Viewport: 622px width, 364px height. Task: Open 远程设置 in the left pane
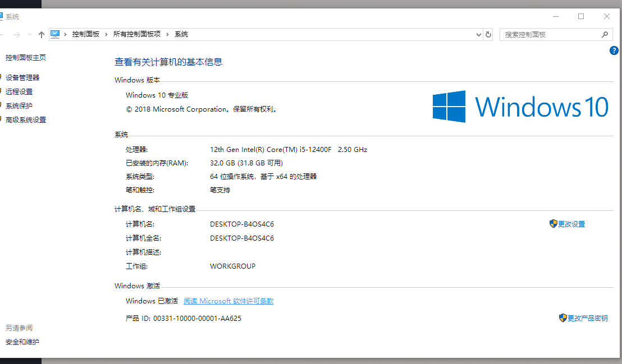tap(19, 91)
